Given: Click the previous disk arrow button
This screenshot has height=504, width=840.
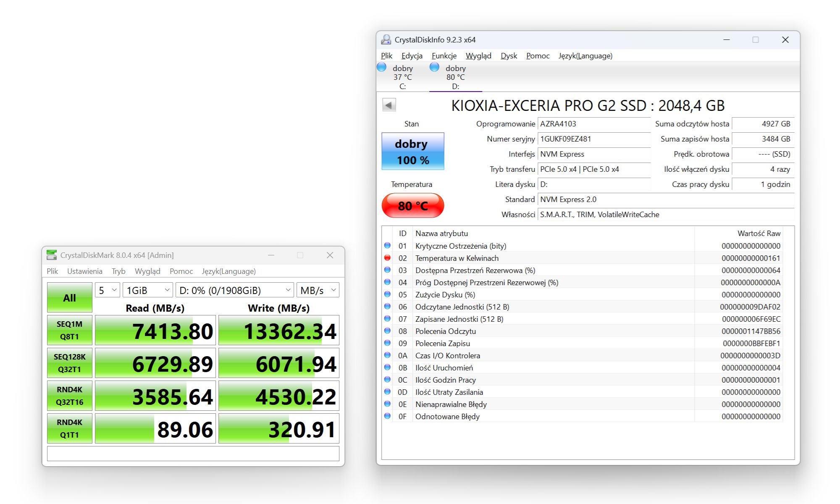Looking at the screenshot, I should point(389,105).
